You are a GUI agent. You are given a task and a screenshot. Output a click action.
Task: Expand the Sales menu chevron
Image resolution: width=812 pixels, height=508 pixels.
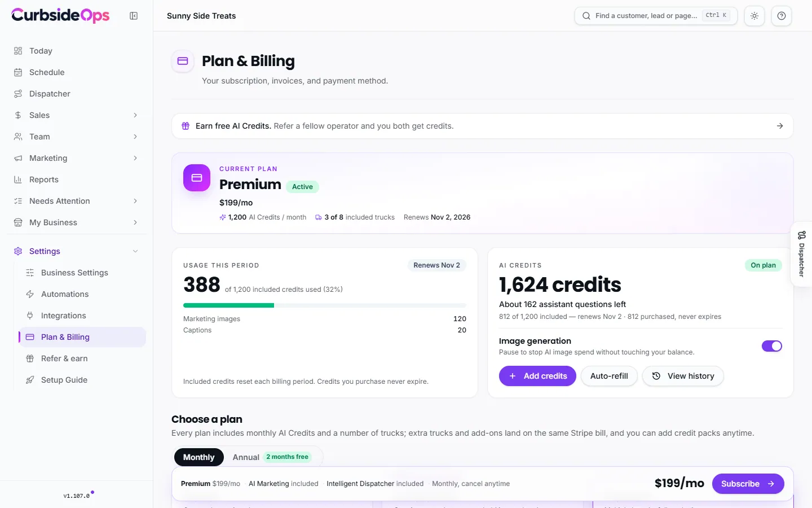click(x=135, y=115)
